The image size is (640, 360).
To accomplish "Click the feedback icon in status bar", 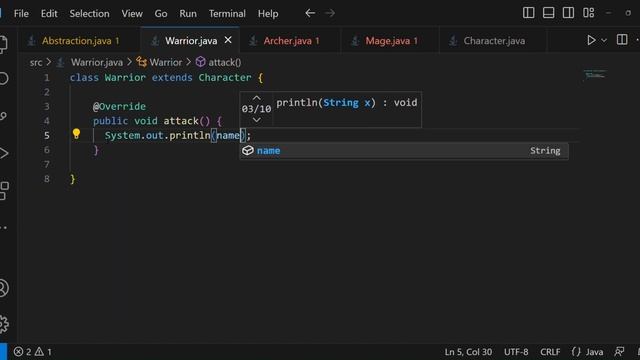I will 619,351.
